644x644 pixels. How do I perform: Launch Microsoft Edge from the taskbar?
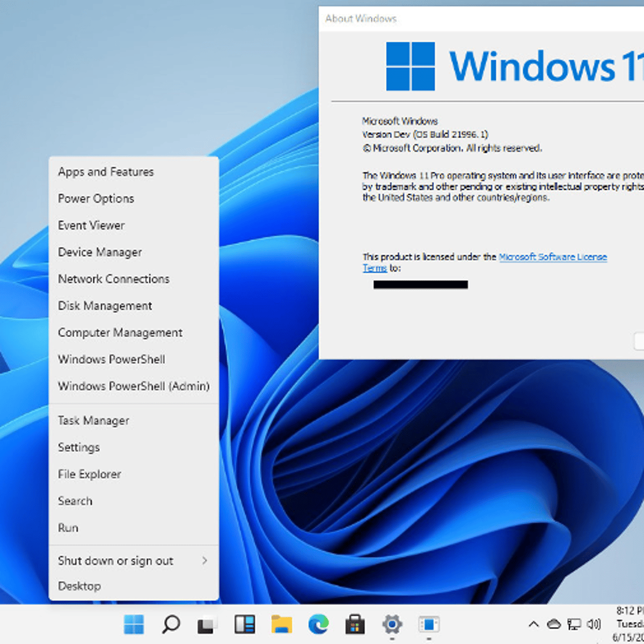click(318, 624)
